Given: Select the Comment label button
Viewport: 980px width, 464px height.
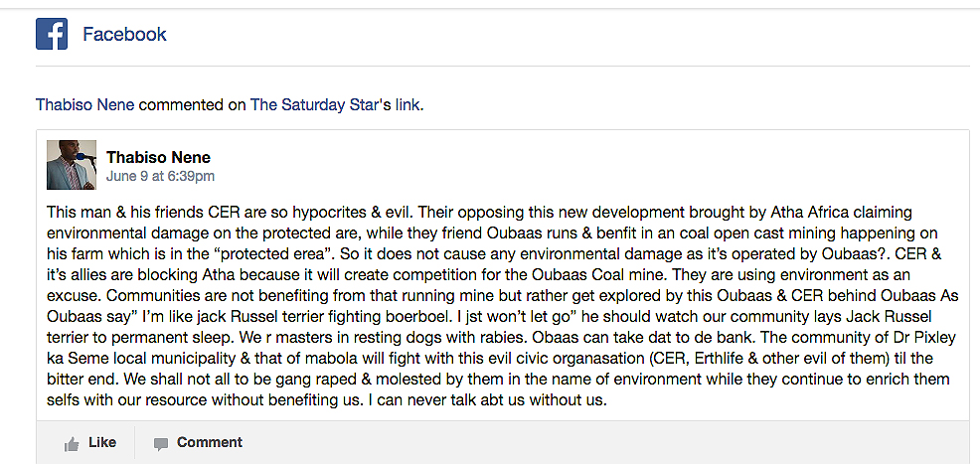Looking at the screenshot, I should (x=210, y=443).
